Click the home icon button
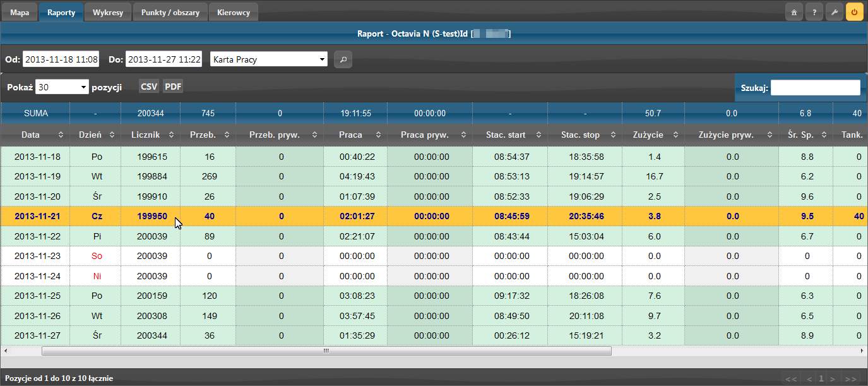This screenshot has width=868, height=386. (794, 12)
